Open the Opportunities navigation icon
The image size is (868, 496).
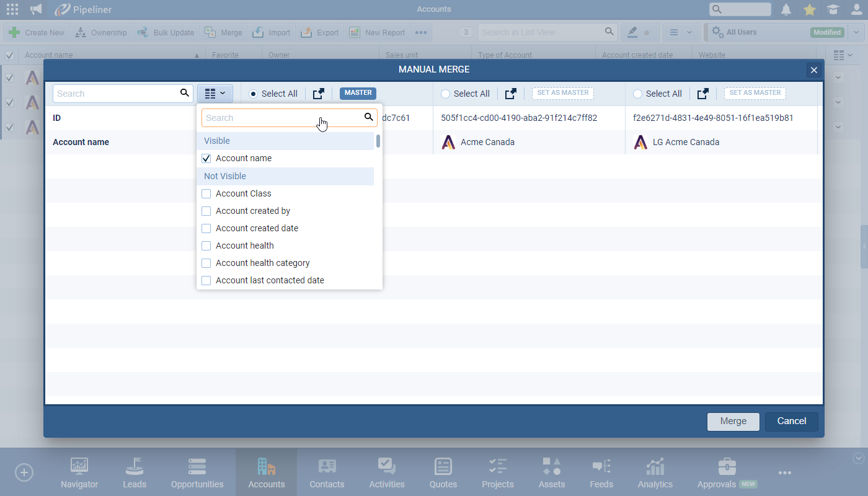[x=197, y=467]
